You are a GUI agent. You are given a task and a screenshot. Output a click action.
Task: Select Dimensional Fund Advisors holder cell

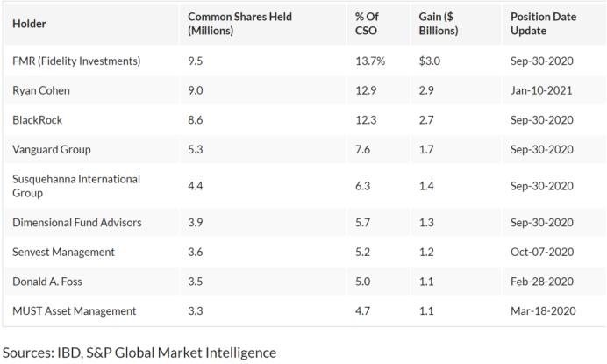[x=77, y=223]
